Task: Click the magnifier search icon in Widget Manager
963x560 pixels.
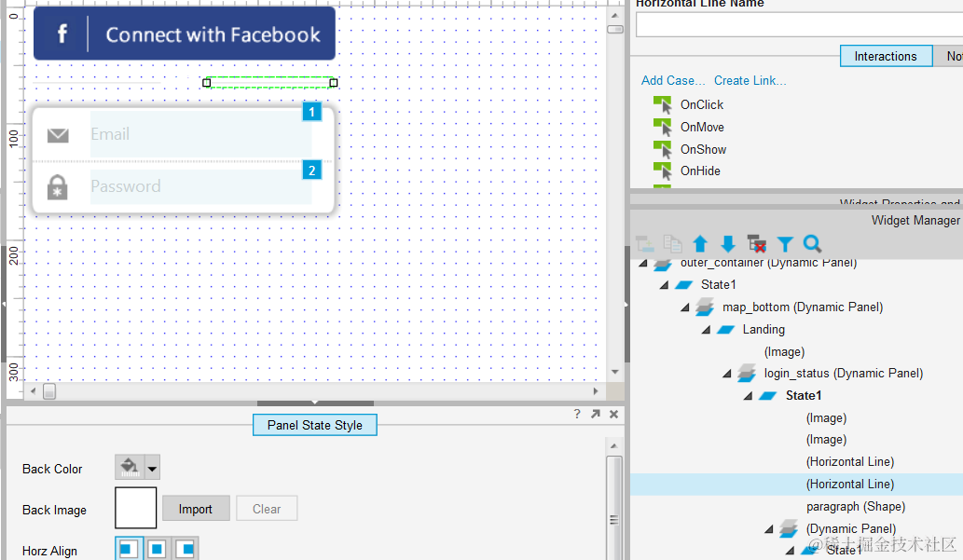Action: coord(812,244)
